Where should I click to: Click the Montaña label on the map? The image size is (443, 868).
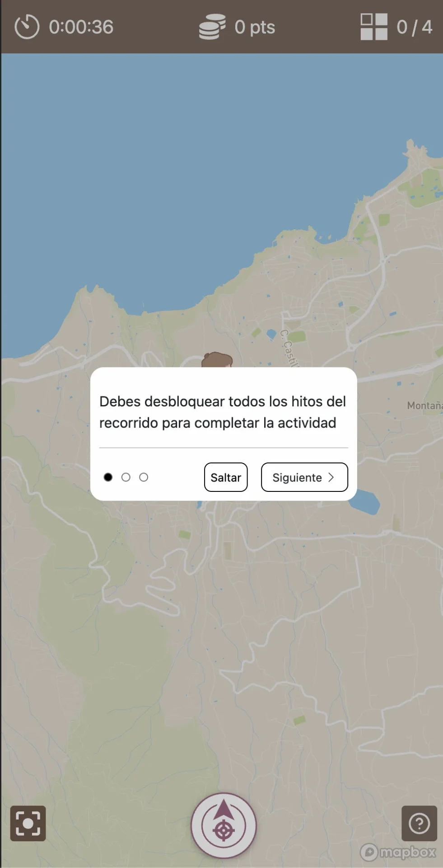(424, 406)
